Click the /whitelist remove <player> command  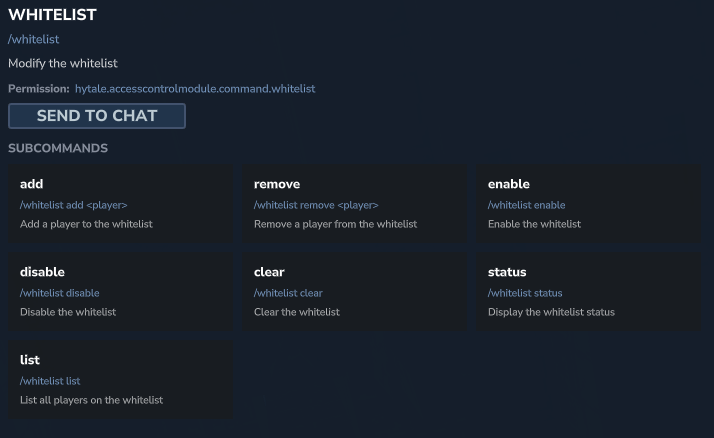pyautogui.click(x=316, y=205)
